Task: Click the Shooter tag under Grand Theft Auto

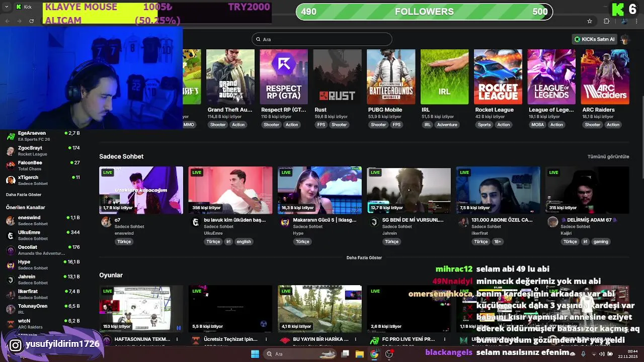Action: click(218, 125)
